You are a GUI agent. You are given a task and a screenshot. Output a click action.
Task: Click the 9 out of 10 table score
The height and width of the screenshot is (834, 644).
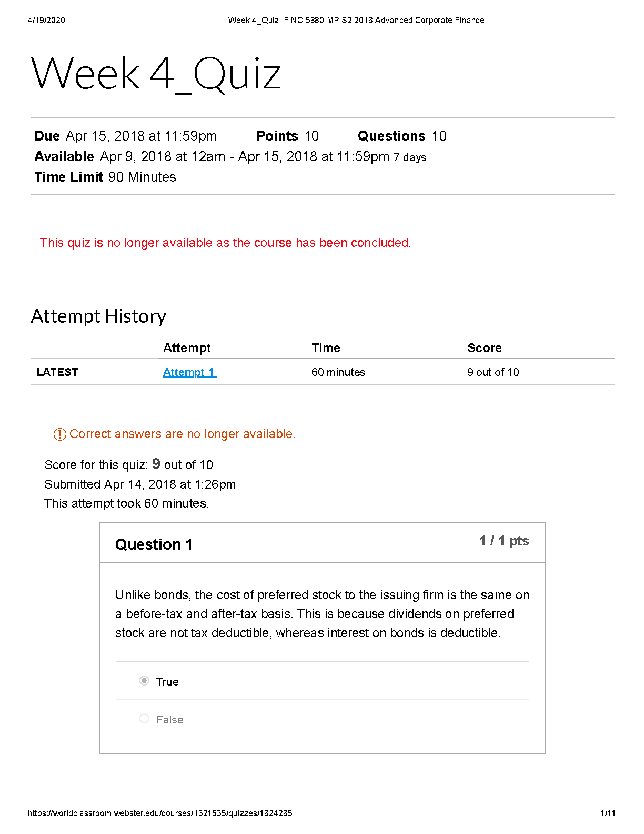(x=493, y=372)
